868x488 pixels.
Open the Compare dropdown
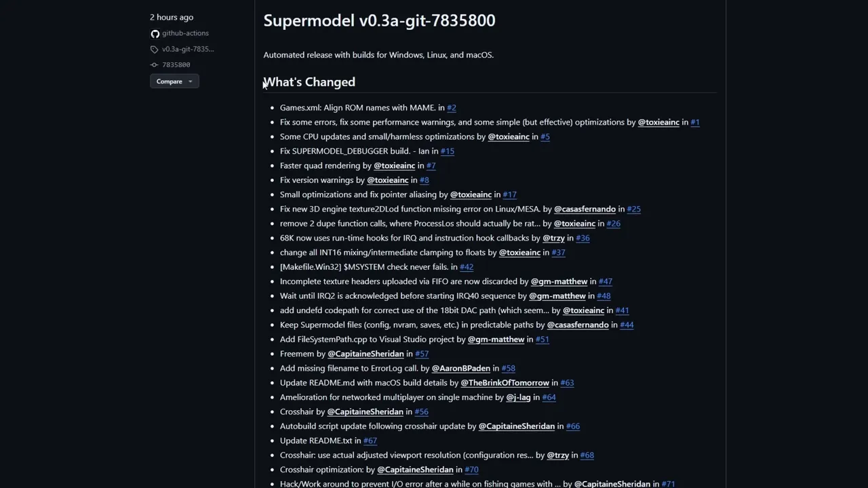[174, 81]
